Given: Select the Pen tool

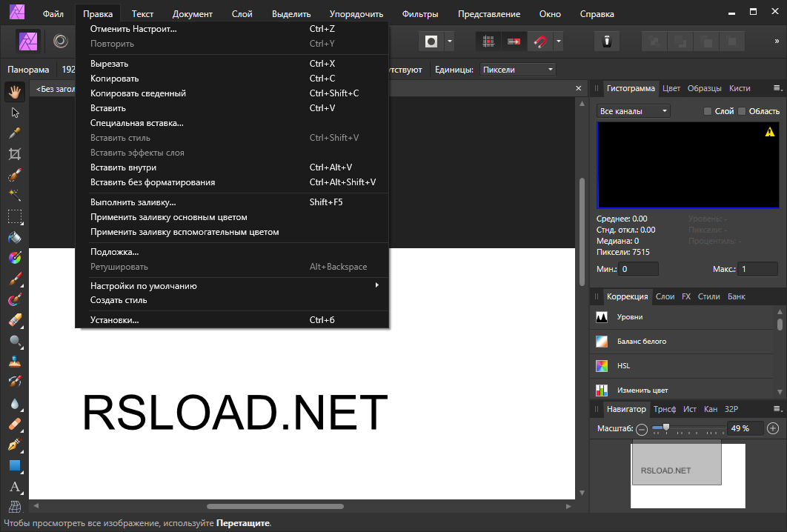Looking at the screenshot, I should (15, 445).
